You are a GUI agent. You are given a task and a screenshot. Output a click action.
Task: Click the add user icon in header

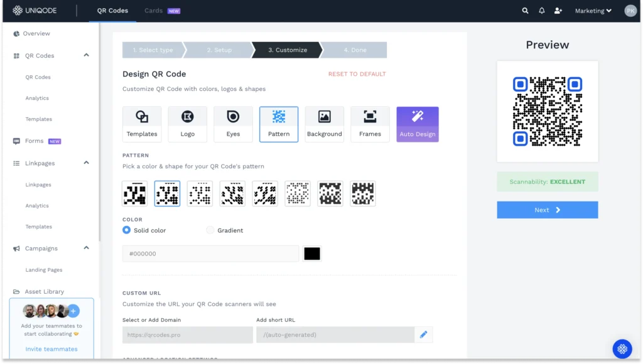[x=558, y=11]
